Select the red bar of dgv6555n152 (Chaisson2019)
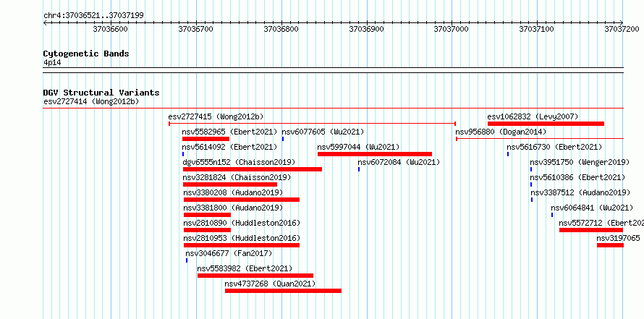The width and height of the screenshot is (644, 319). pos(253,169)
